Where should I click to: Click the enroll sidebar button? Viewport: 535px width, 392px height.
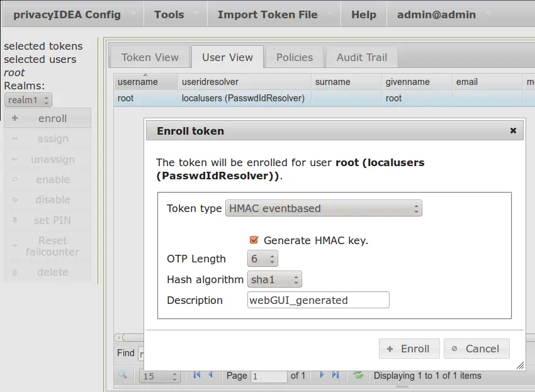(47, 118)
